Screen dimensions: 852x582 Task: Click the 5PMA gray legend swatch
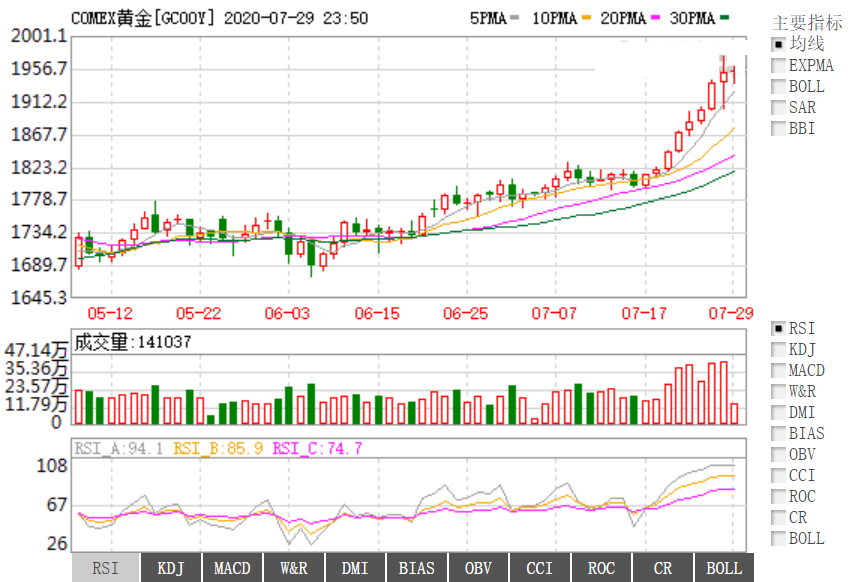click(x=515, y=18)
